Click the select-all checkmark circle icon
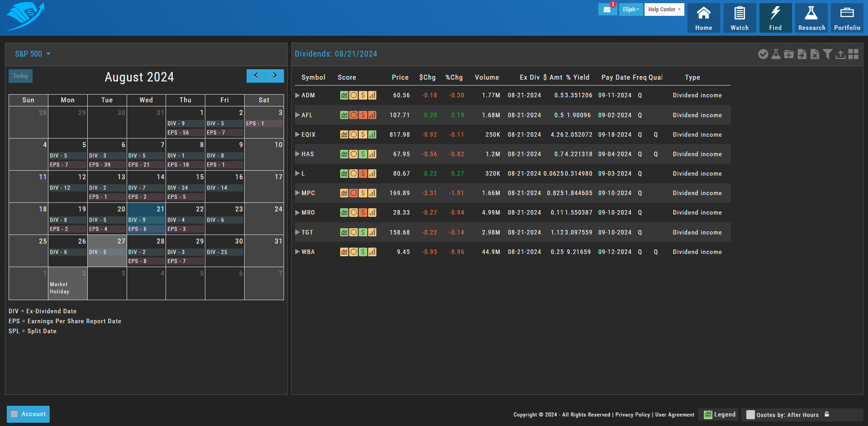Viewport: 868px width, 426px height. click(x=763, y=54)
